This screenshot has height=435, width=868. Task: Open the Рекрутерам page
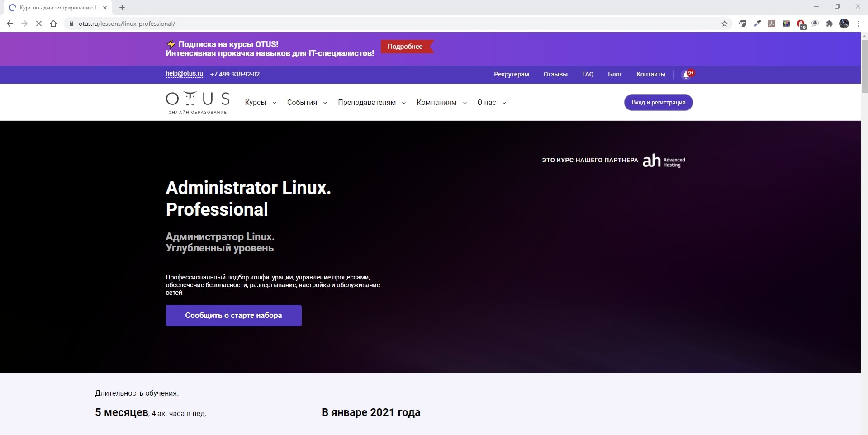(x=511, y=74)
